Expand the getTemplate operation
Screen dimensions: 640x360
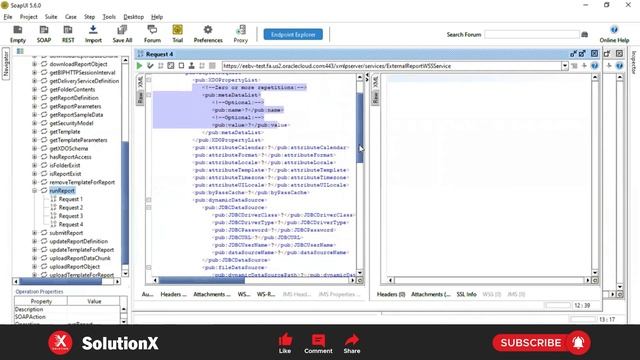coord(35,131)
